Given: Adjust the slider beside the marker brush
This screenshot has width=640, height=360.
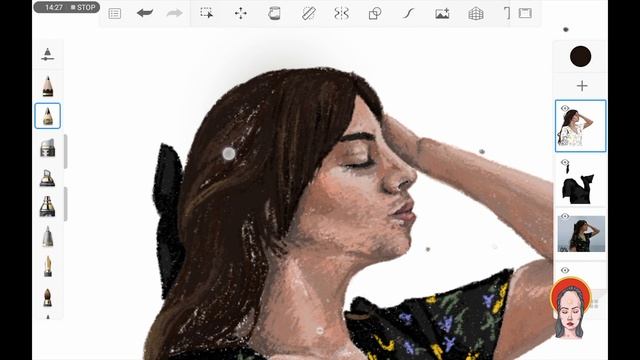Looking at the screenshot, I should point(66,151).
